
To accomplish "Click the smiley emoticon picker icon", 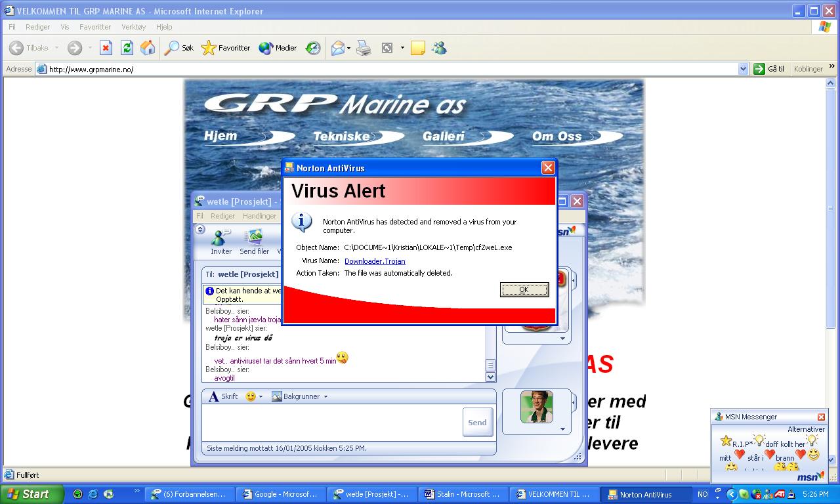I will click(x=251, y=396).
